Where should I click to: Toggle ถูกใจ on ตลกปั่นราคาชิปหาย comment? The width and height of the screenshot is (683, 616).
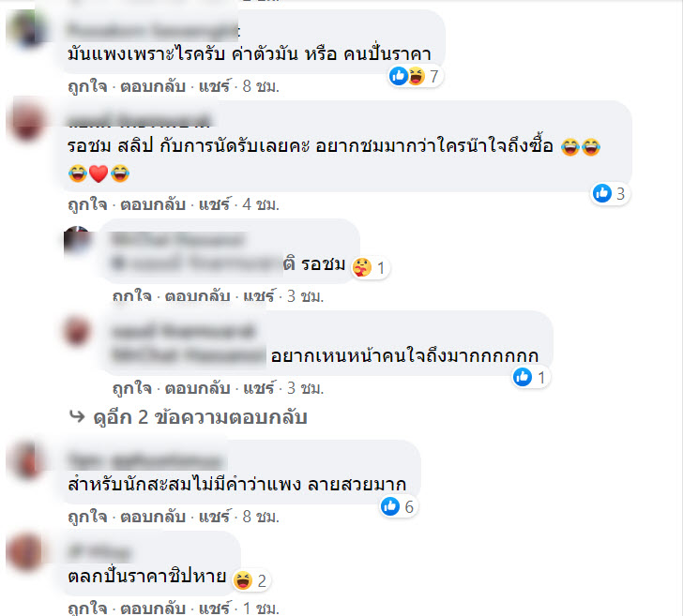[x=87, y=608]
